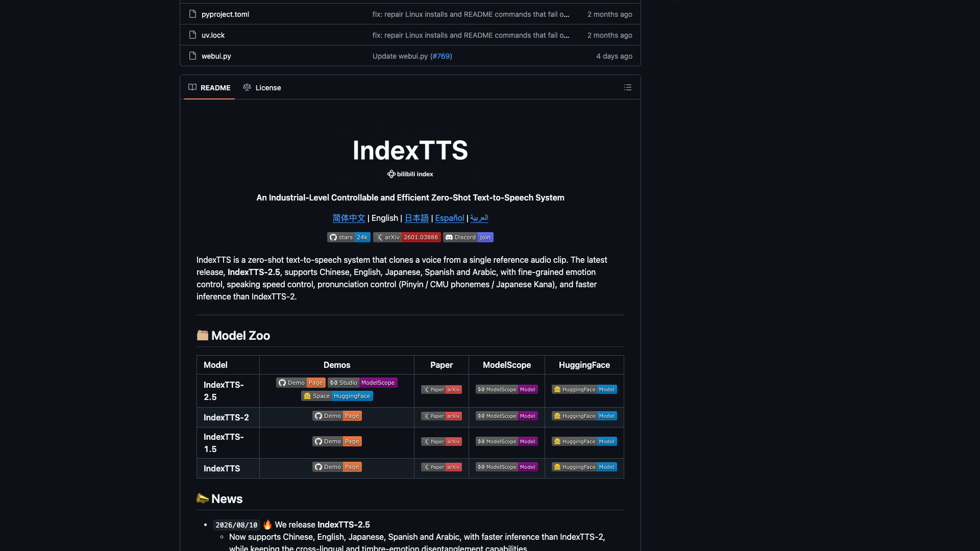
Task: Open the GitHub stars 24k badge
Action: (349, 237)
